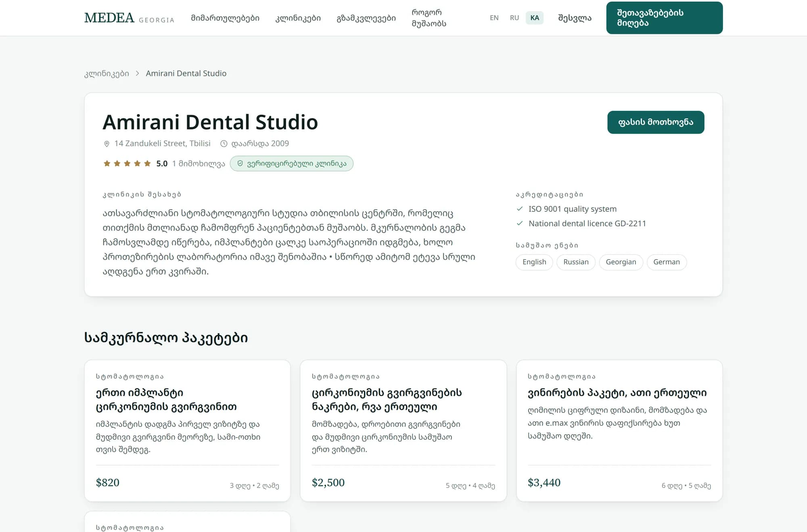The width and height of the screenshot is (807, 532).
Task: Click the first gold rating star
Action: 107,163
